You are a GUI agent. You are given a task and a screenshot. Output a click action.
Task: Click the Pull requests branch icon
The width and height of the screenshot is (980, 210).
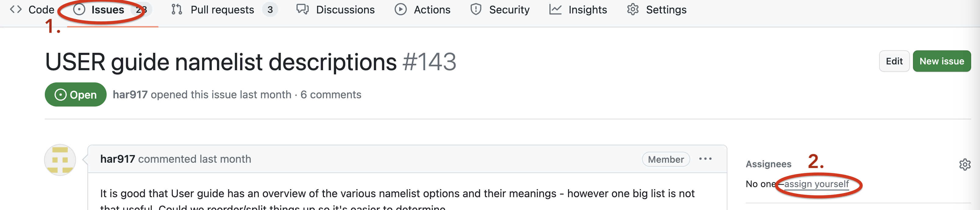point(176,9)
